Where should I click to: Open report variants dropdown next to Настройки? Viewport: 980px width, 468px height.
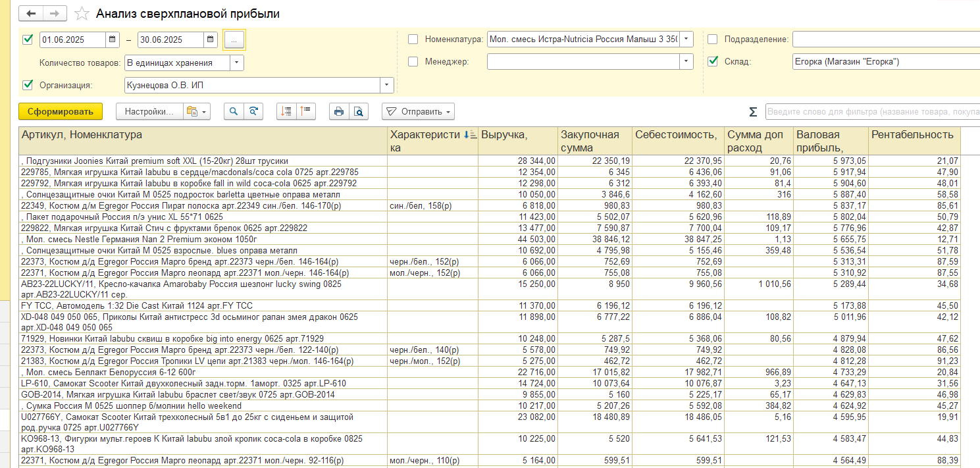(197, 112)
